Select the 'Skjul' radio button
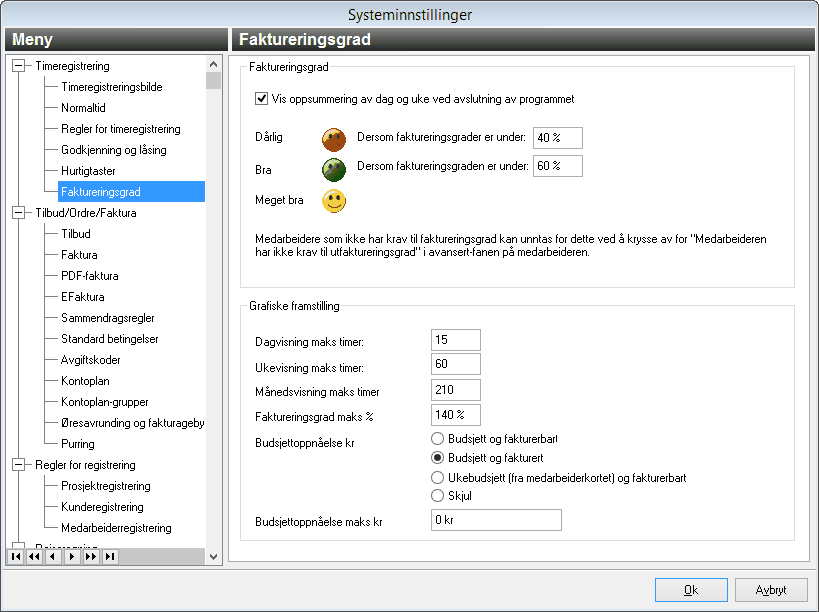 [x=437, y=496]
